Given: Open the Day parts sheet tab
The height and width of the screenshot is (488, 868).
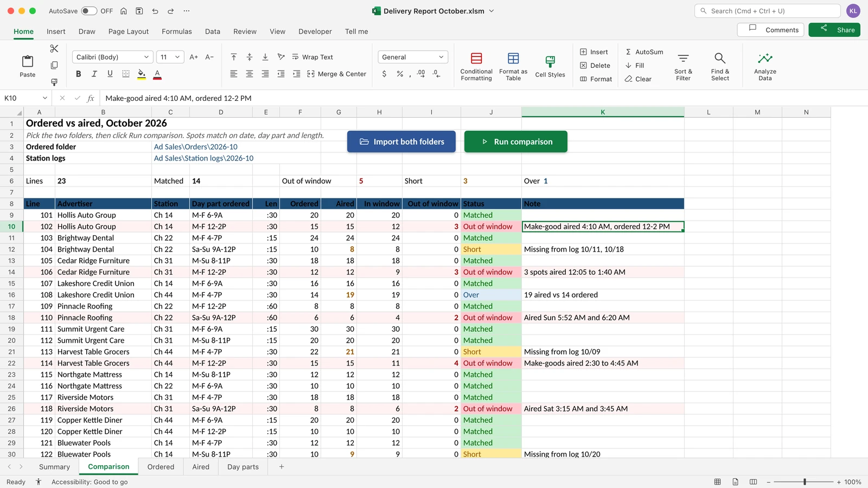Looking at the screenshot, I should pyautogui.click(x=243, y=467).
